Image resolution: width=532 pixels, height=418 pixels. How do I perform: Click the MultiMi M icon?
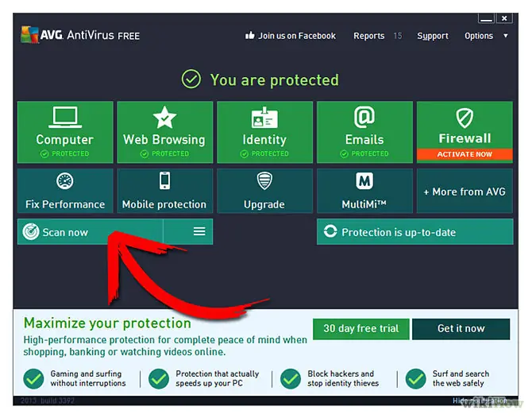(x=364, y=181)
